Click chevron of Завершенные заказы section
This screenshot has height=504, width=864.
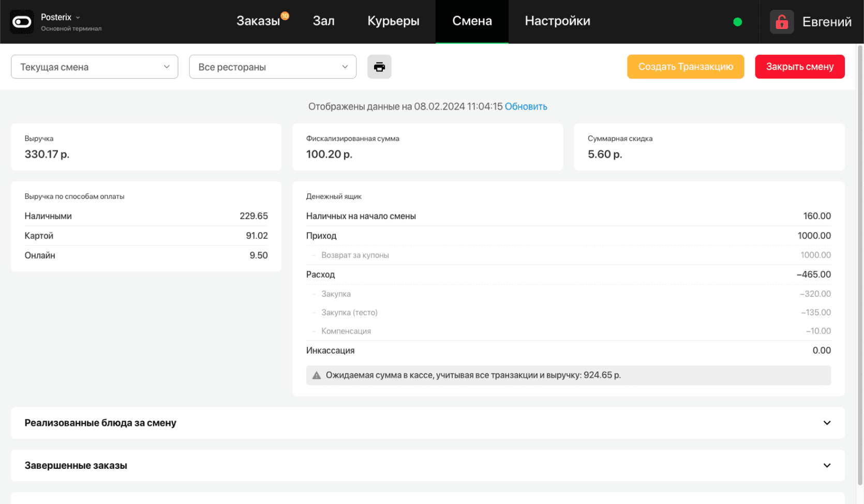(x=827, y=466)
